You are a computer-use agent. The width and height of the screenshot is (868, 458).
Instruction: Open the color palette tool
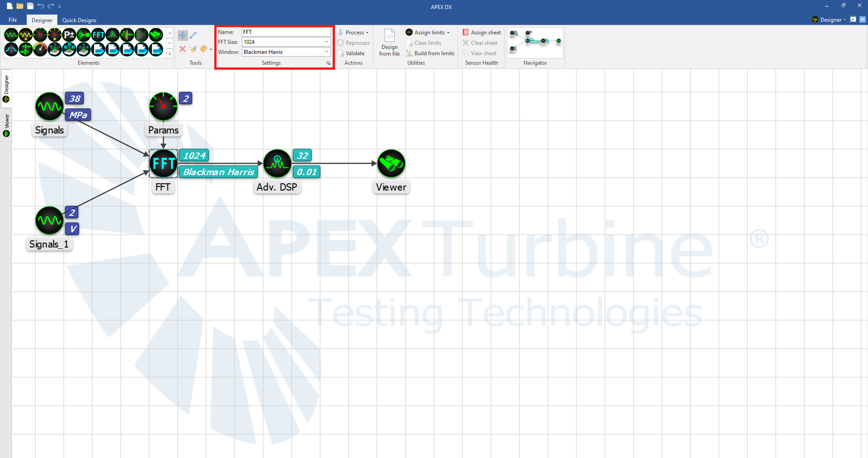pos(204,49)
